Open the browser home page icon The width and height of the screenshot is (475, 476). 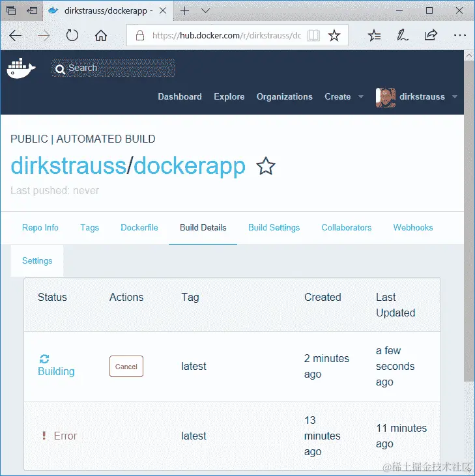click(101, 36)
